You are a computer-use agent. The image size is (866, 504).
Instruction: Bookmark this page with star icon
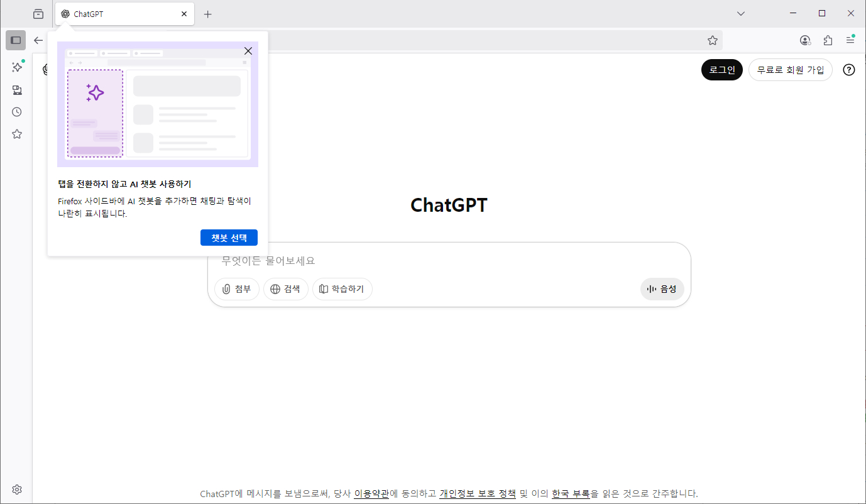[x=712, y=40]
